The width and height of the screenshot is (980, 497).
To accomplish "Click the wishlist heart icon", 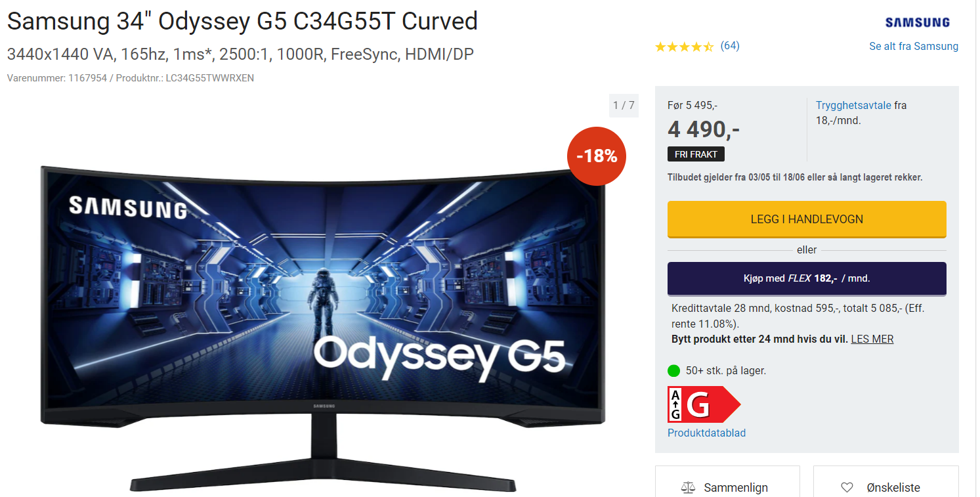I will click(847, 488).
